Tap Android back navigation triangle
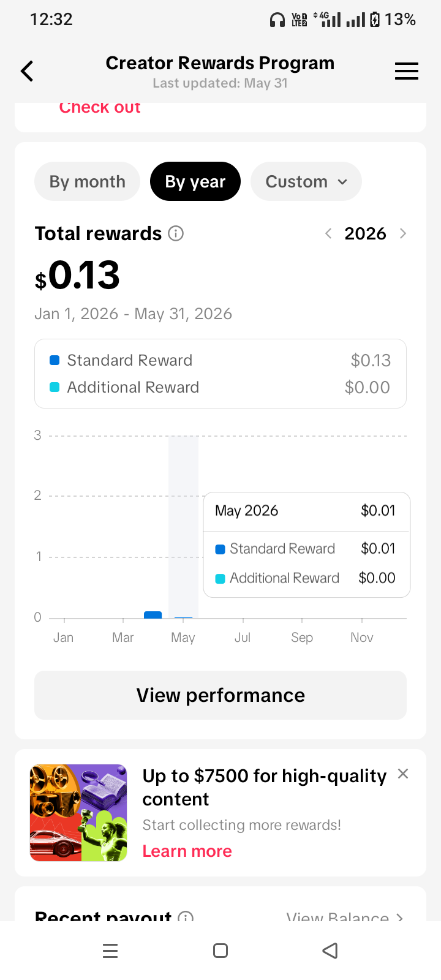 (330, 951)
